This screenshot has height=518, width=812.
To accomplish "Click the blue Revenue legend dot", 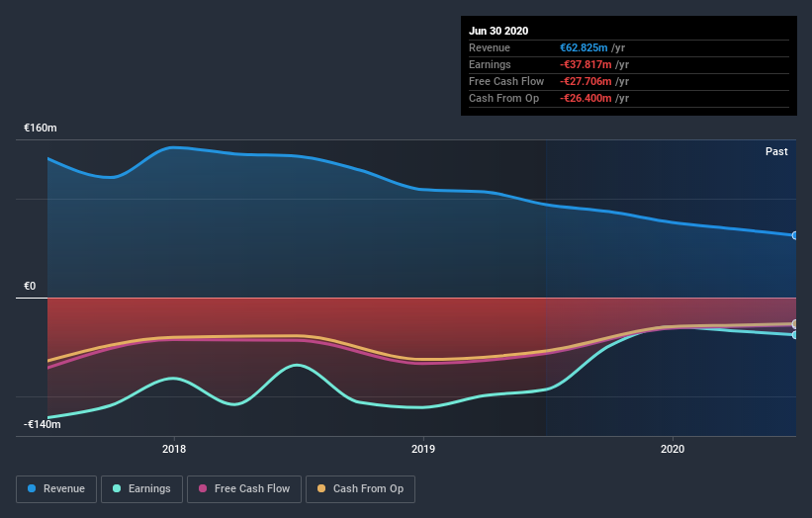I will [x=32, y=488].
